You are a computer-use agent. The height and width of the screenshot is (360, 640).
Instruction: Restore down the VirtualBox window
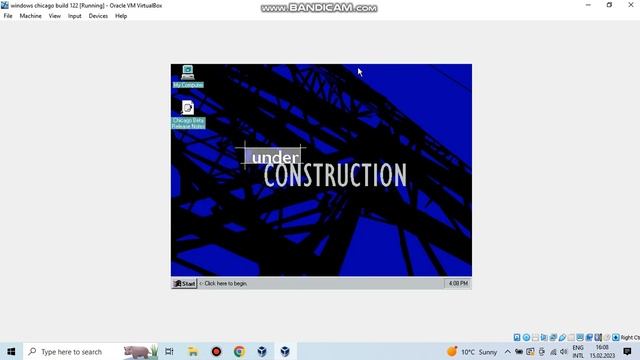point(609,5)
